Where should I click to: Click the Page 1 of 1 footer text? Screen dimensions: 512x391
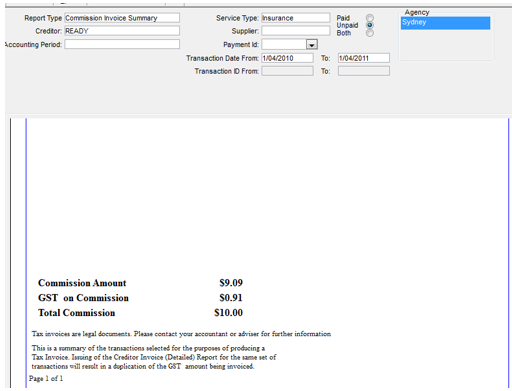[x=46, y=378]
